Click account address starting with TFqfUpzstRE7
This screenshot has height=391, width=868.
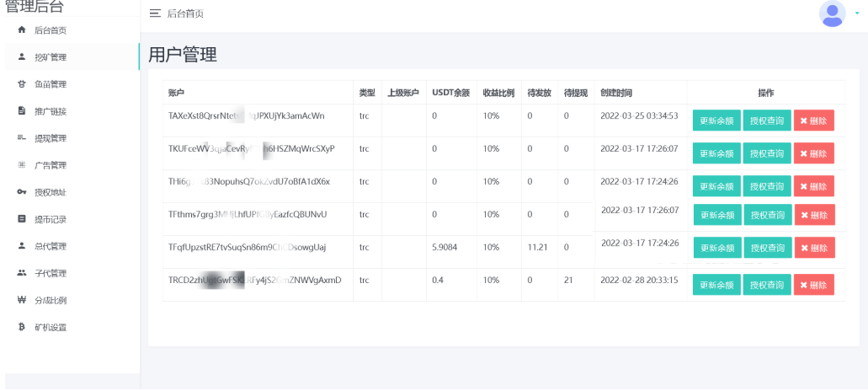tap(247, 247)
